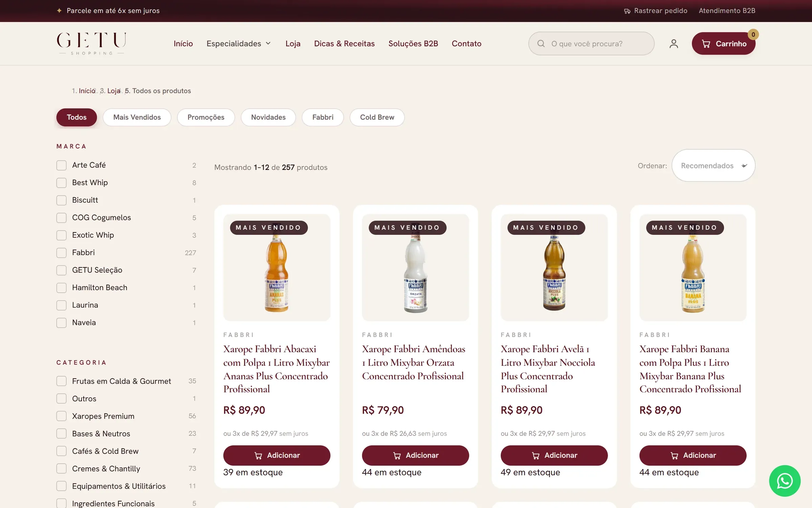
Task: Select the Mais Vendidos filter pill
Action: point(137,117)
